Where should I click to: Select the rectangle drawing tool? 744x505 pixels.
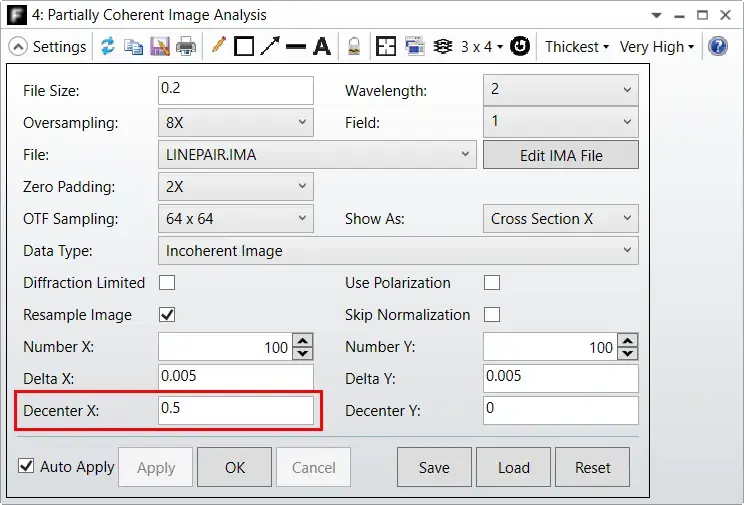click(x=244, y=47)
